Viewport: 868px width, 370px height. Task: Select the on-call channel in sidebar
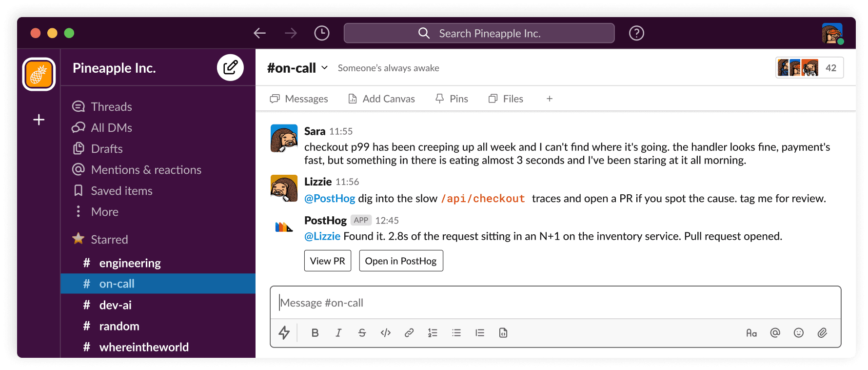pos(158,284)
